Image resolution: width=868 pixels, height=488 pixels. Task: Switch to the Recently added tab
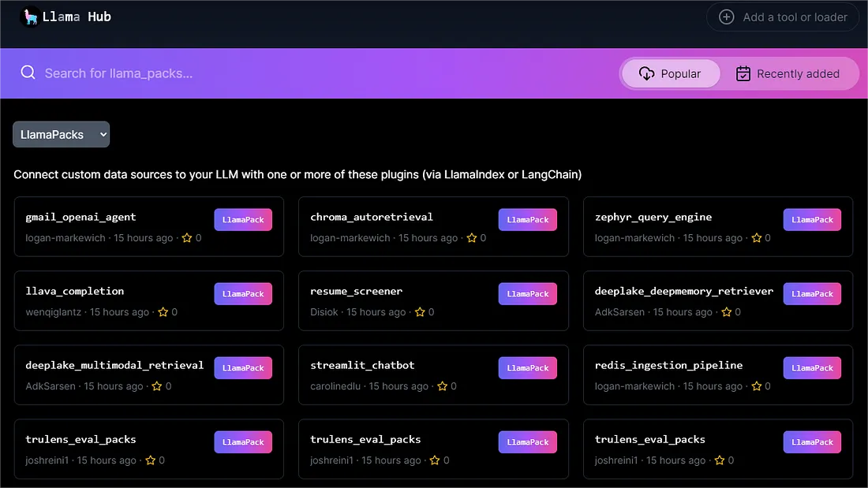click(788, 73)
